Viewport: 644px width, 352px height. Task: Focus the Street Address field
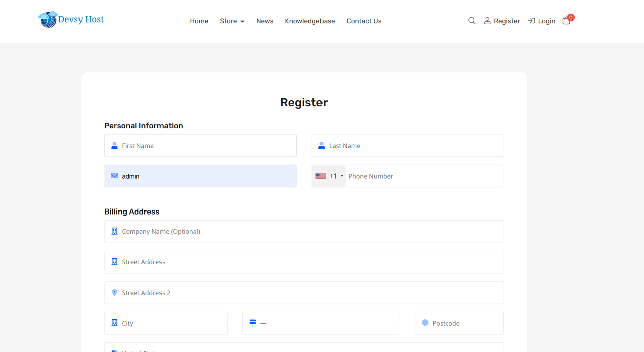click(x=304, y=262)
